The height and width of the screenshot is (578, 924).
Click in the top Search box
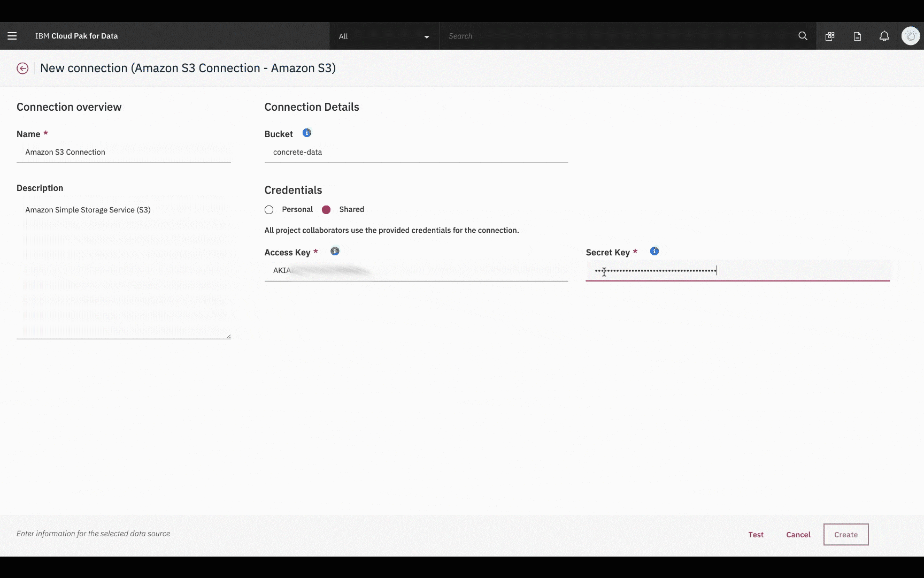pos(615,36)
